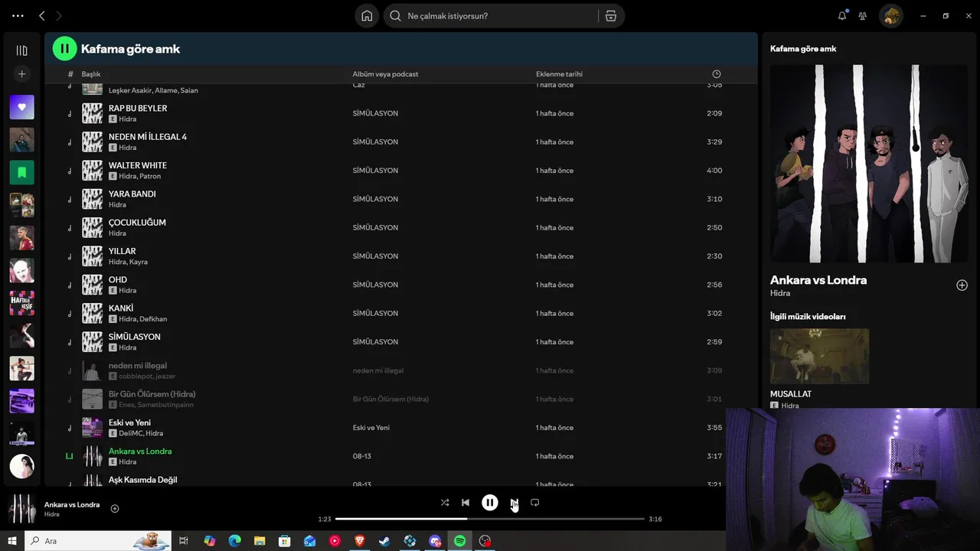Open the Liked Songs playlist
The height and width of the screenshot is (551, 980).
[x=21, y=107]
